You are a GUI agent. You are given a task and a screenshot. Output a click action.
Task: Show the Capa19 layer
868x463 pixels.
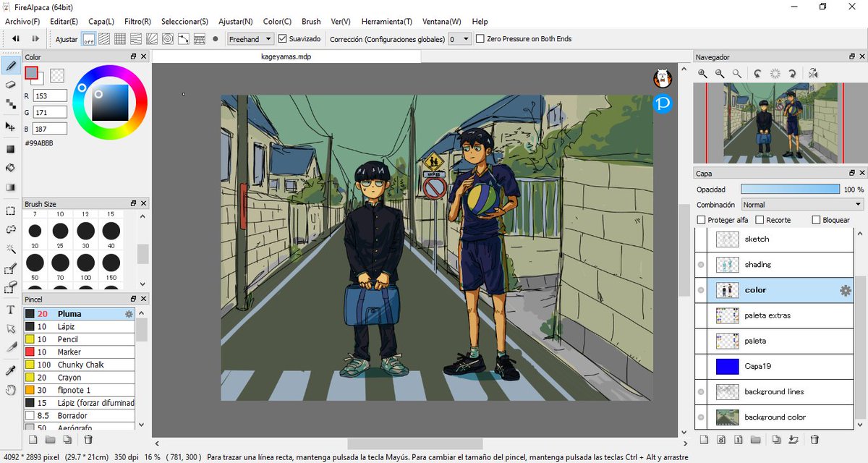[x=701, y=367]
